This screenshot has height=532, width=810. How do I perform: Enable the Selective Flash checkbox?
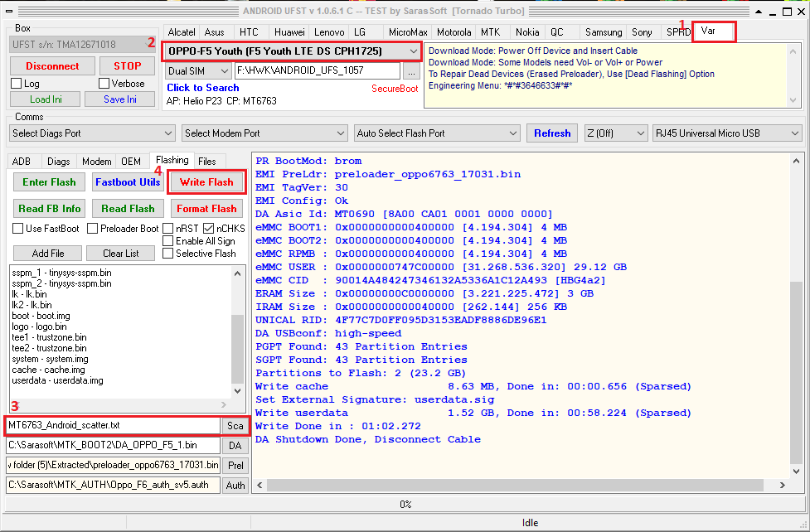pyautogui.click(x=168, y=254)
